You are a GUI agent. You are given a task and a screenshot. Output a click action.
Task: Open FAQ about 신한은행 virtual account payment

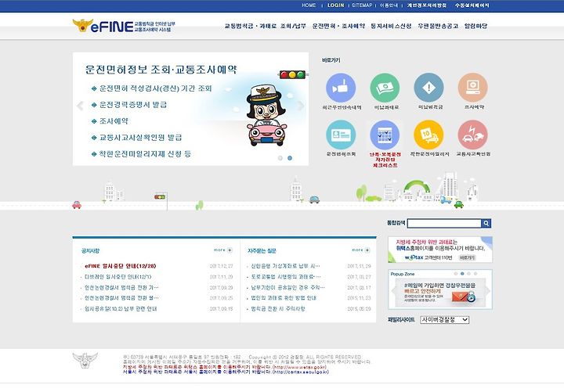click(x=285, y=266)
